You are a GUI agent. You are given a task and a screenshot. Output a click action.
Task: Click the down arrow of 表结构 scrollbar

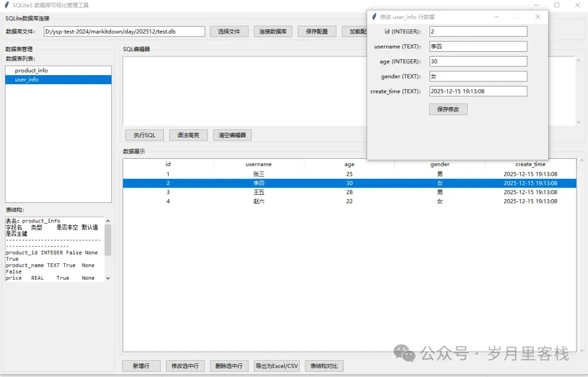pyautogui.click(x=108, y=278)
